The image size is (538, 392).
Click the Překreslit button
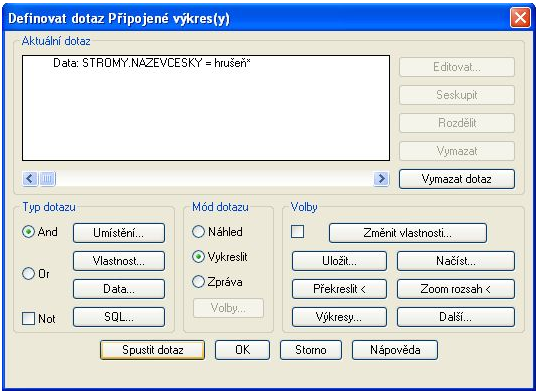click(x=339, y=289)
